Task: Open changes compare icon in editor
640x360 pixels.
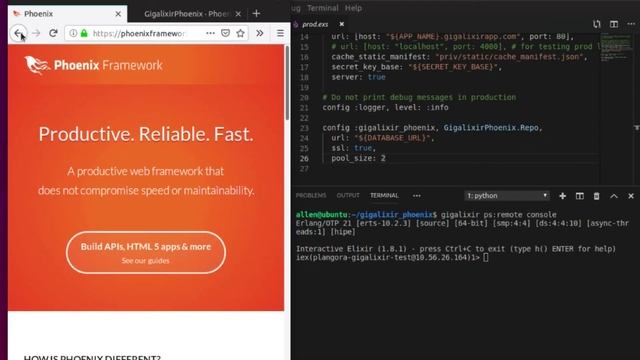Action: click(x=597, y=24)
